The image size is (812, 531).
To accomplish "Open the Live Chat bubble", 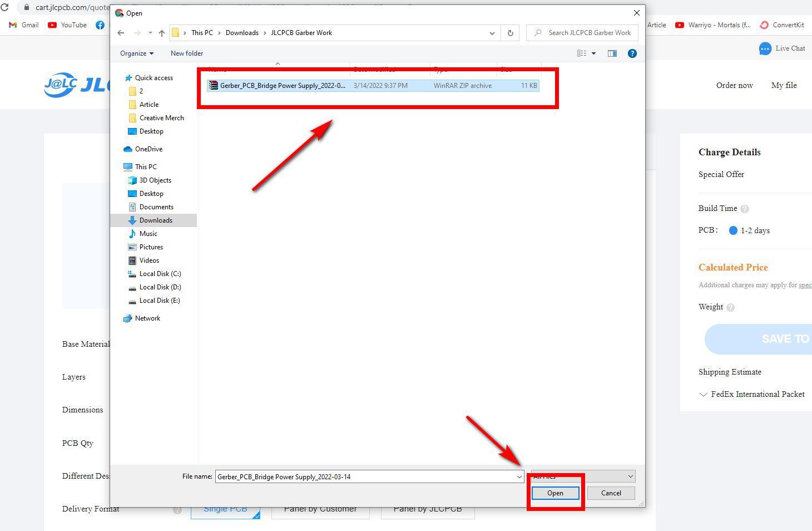I will point(765,49).
